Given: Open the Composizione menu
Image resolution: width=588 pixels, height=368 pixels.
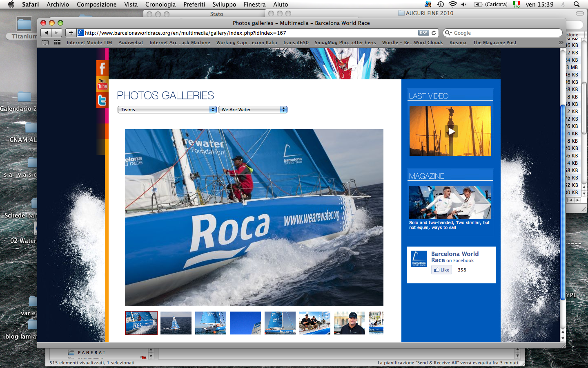Looking at the screenshot, I should click(x=96, y=4).
